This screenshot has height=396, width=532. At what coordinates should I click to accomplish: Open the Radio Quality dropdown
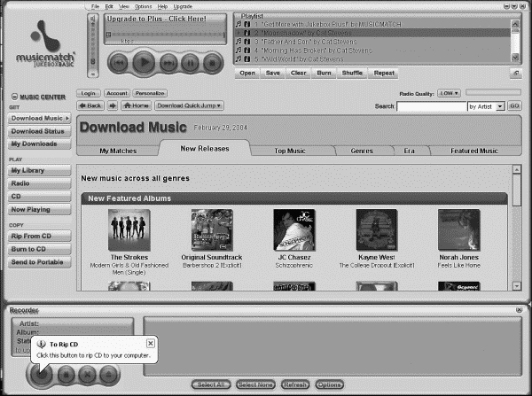pyautogui.click(x=450, y=92)
